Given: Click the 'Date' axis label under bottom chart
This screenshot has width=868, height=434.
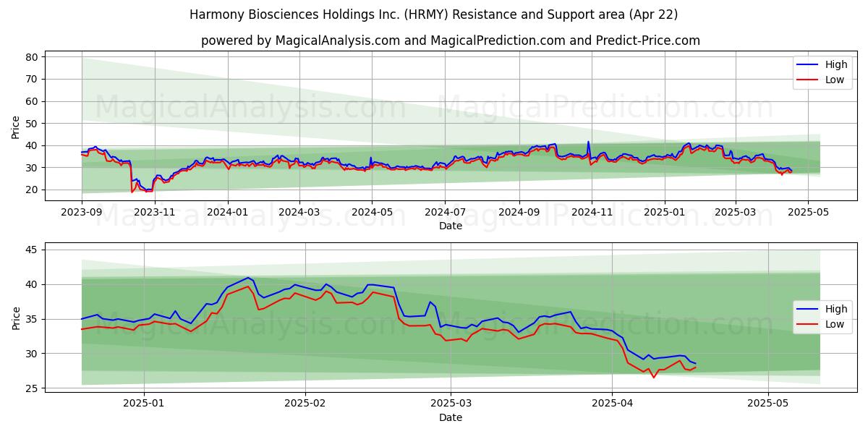Looking at the screenshot, I should point(450,417).
